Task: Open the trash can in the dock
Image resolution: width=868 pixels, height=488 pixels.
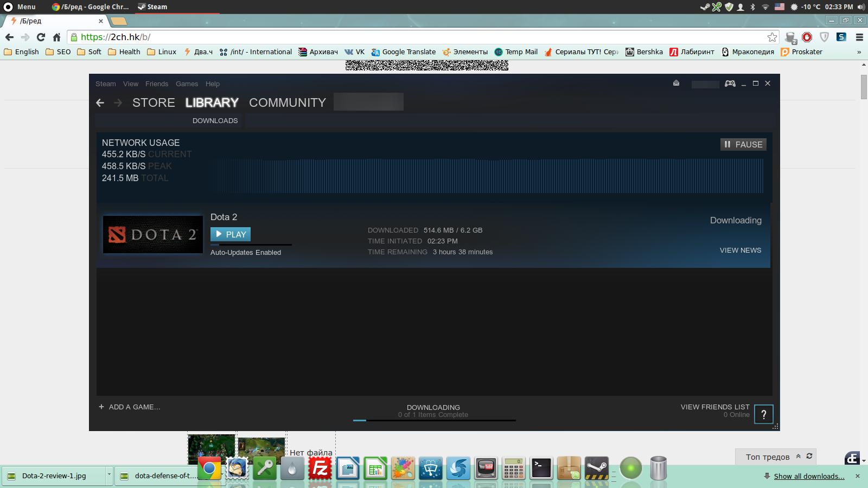Action: point(658,468)
